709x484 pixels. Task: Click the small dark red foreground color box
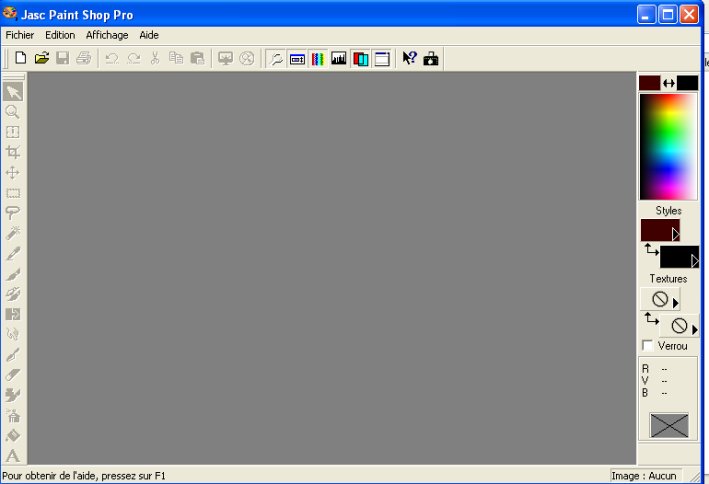pyautogui.click(x=649, y=83)
